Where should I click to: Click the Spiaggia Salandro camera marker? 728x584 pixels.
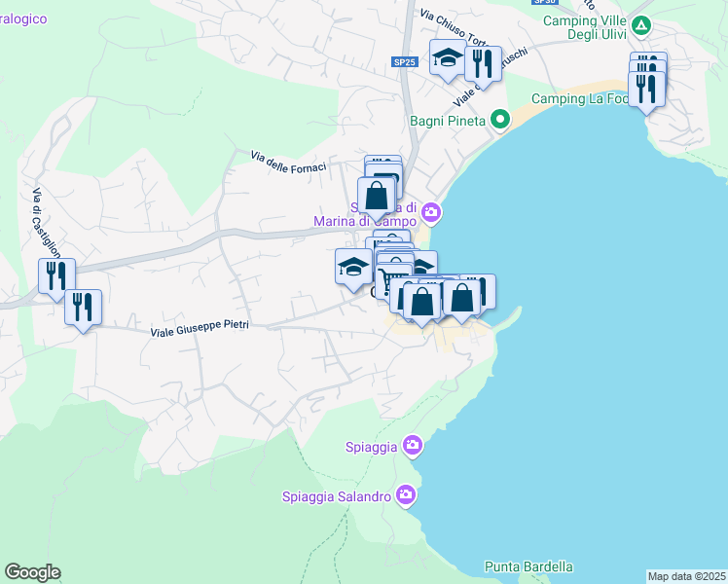click(406, 495)
